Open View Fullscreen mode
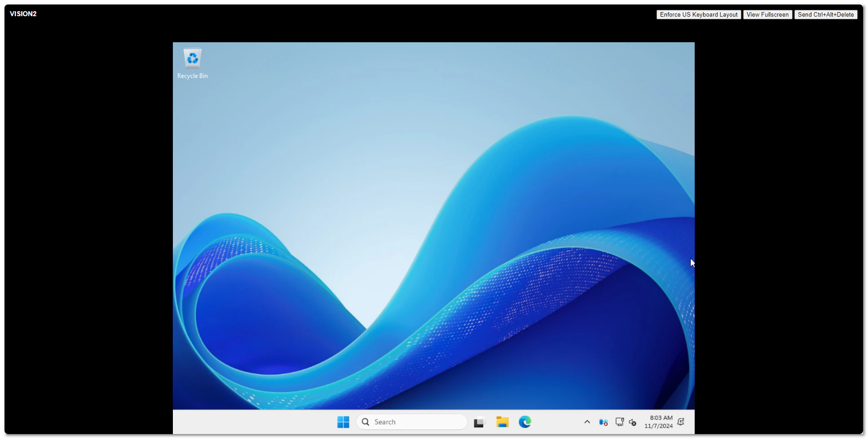The width and height of the screenshot is (868, 439). point(767,15)
